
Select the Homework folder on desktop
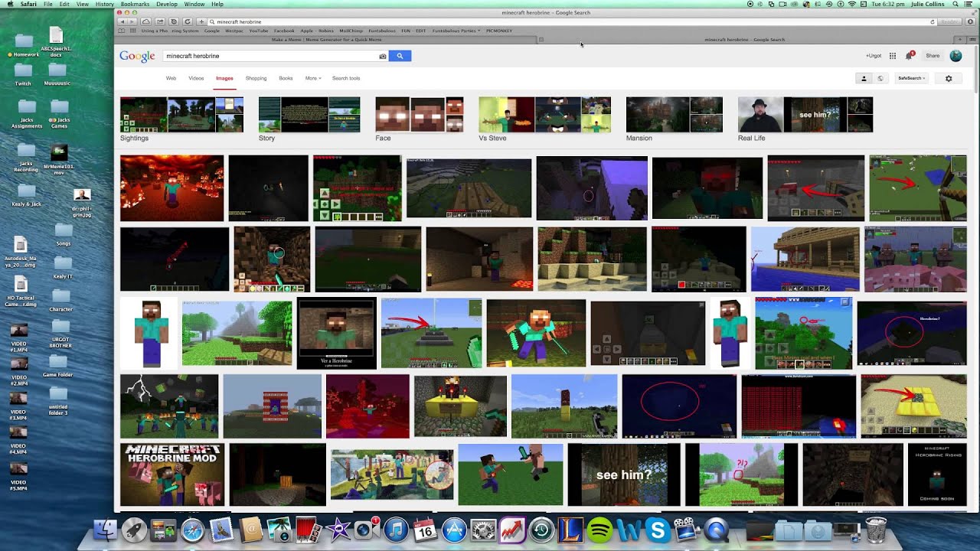tap(24, 45)
